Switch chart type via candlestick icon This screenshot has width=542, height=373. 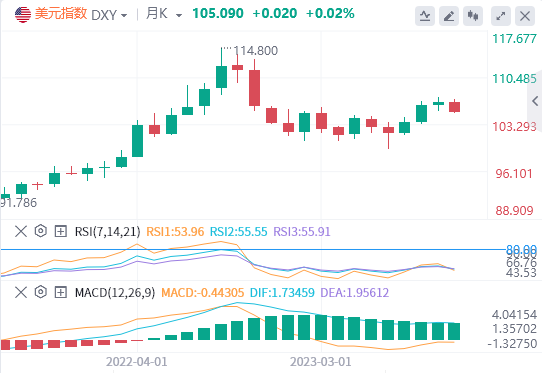[473, 16]
